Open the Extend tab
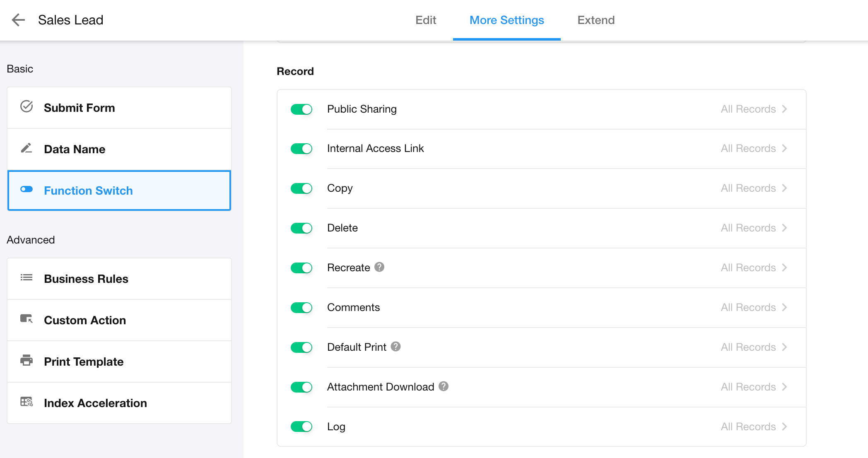This screenshot has height=458, width=868. click(596, 20)
